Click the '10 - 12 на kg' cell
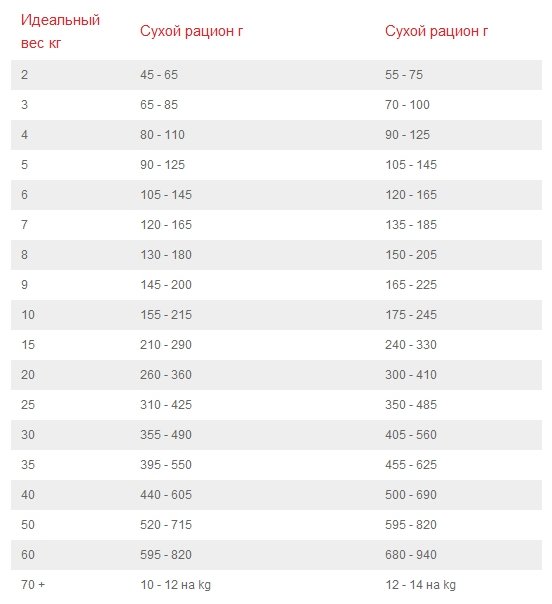The width and height of the screenshot is (552, 604). [x=176, y=585]
